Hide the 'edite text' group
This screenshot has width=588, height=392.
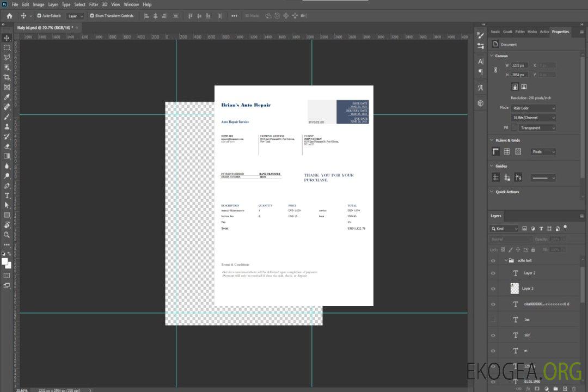[493, 261]
